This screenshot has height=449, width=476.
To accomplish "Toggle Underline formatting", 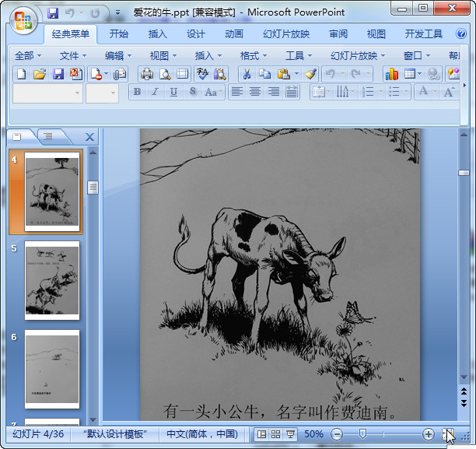I will pyautogui.click(x=173, y=92).
